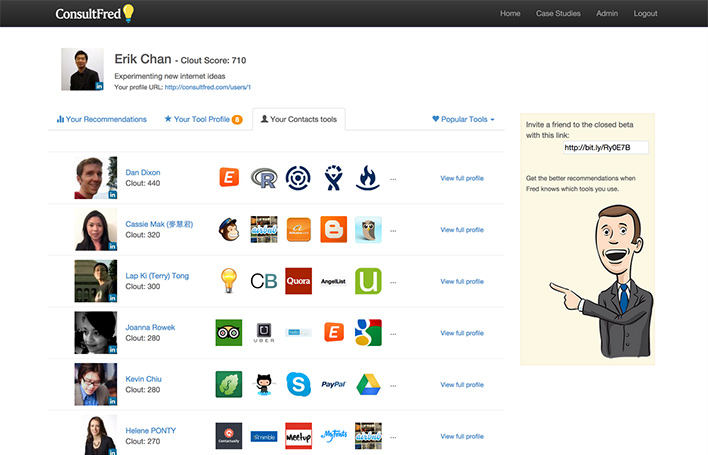This screenshot has height=455, width=708.
Task: Click the TripAdvisor owl icon
Action: click(229, 332)
